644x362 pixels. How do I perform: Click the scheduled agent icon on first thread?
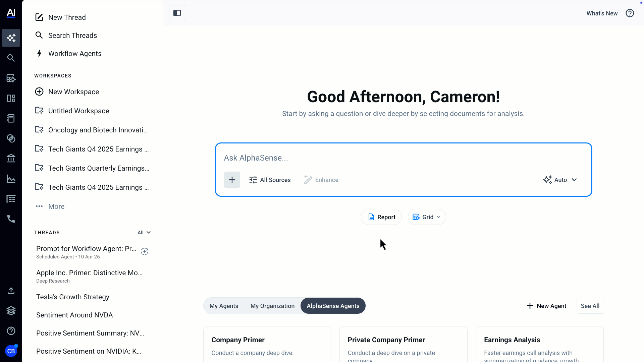[145, 251]
